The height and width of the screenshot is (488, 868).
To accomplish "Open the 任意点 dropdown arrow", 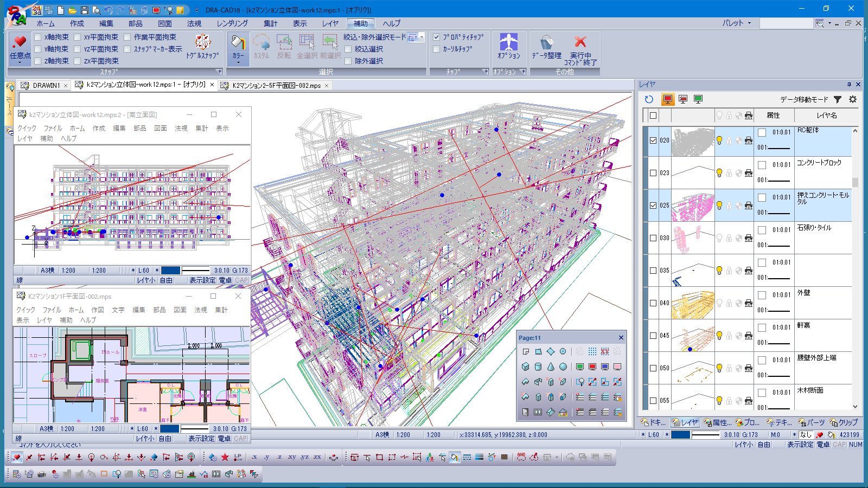I will pyautogui.click(x=20, y=61).
